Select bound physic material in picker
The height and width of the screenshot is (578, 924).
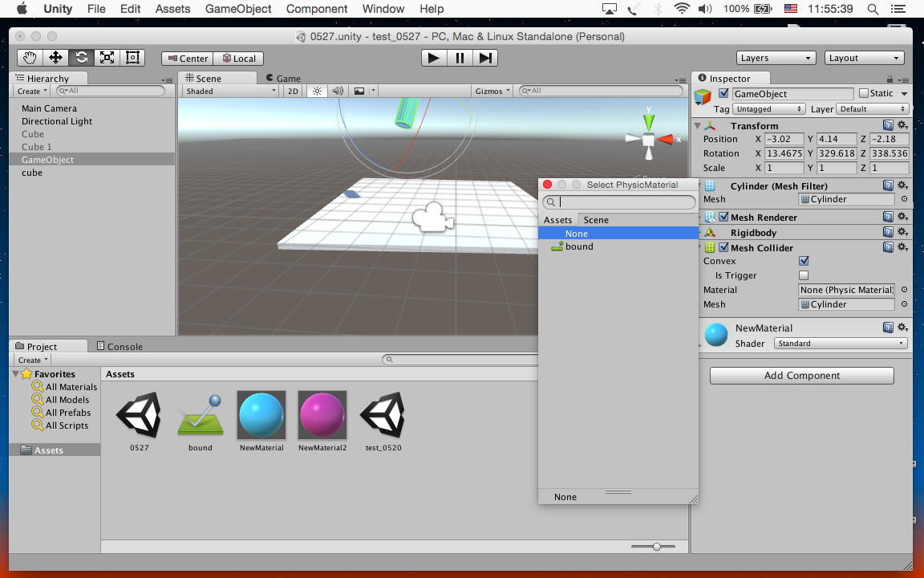pos(578,246)
